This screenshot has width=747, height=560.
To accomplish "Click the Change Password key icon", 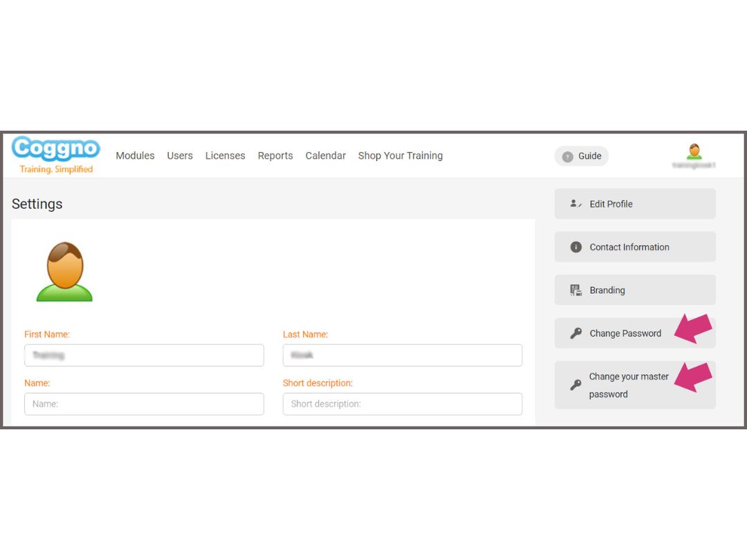I will [576, 333].
